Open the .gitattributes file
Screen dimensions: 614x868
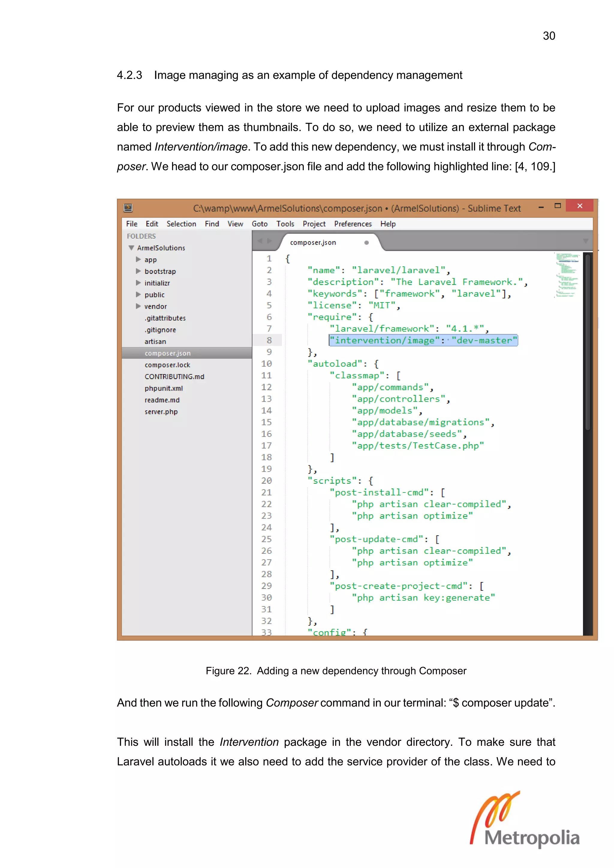[165, 318]
